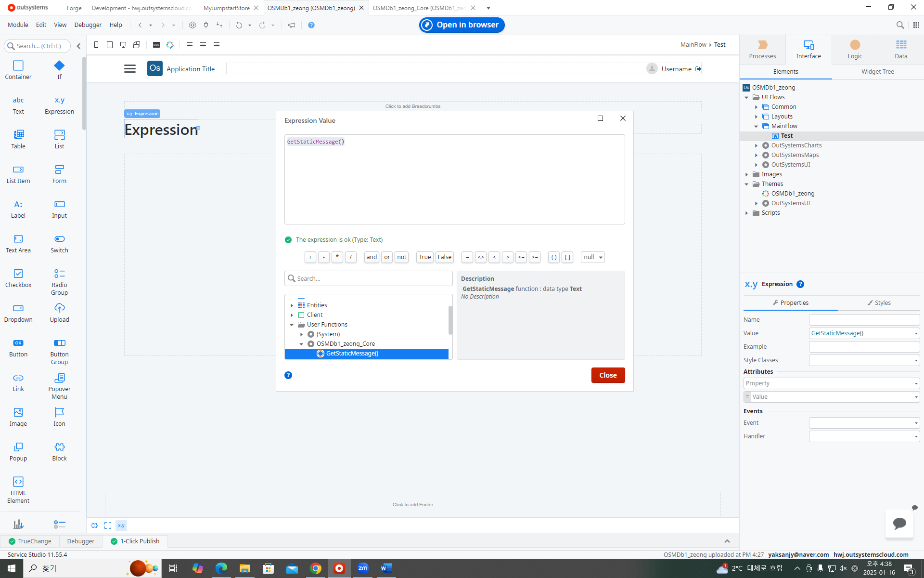Insert the True literal in expression
924x578 pixels.
pos(424,257)
